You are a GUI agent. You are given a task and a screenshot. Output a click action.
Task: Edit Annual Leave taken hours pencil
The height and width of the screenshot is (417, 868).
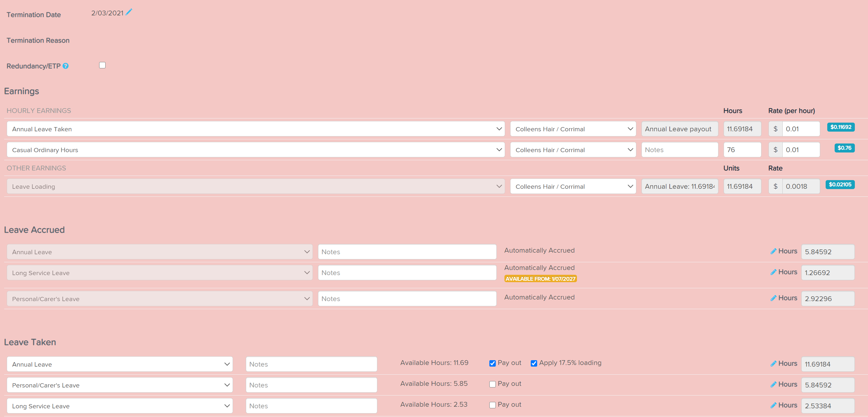773,363
